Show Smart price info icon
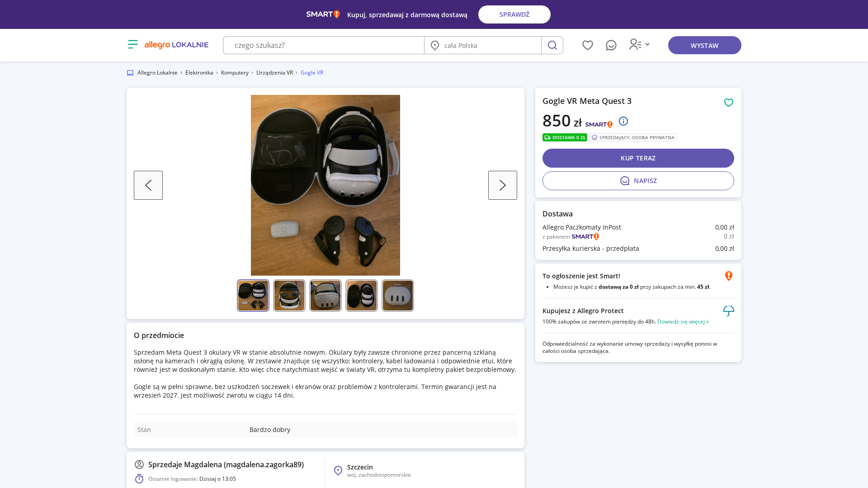Viewport: 868px width, 488px height. [x=623, y=121]
